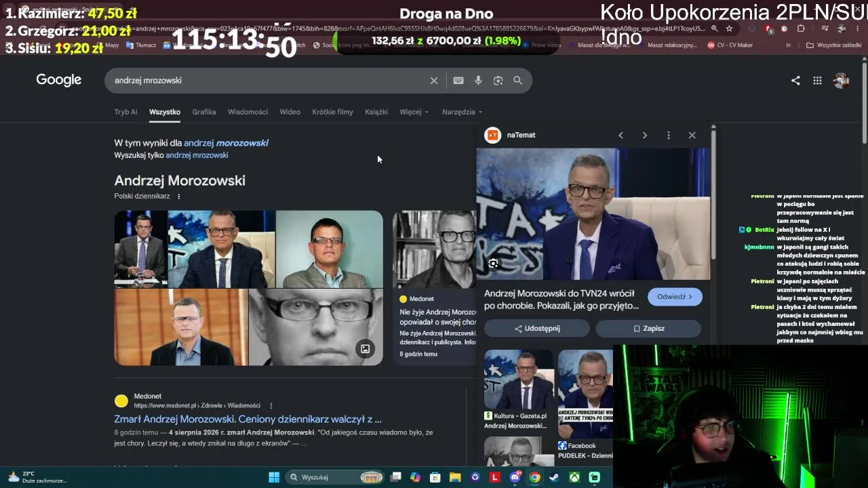Open the large naTemat preview image
Viewport: 868px width, 488px height.
coord(593,214)
